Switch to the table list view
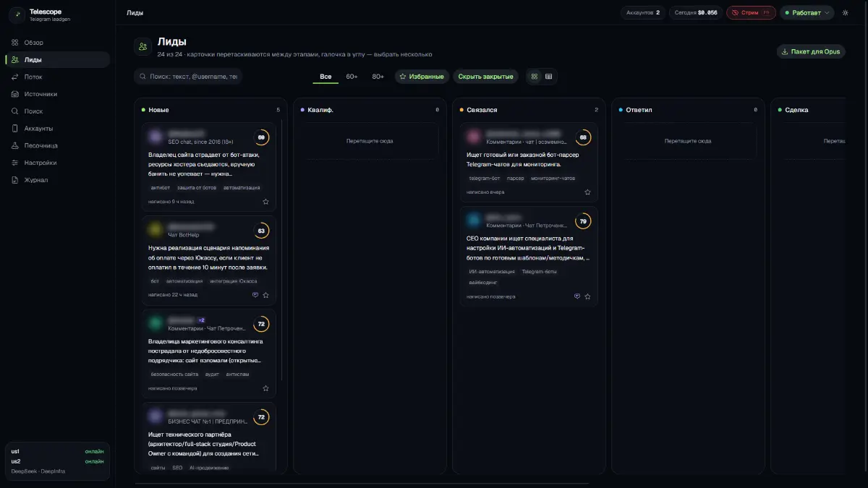 [548, 77]
